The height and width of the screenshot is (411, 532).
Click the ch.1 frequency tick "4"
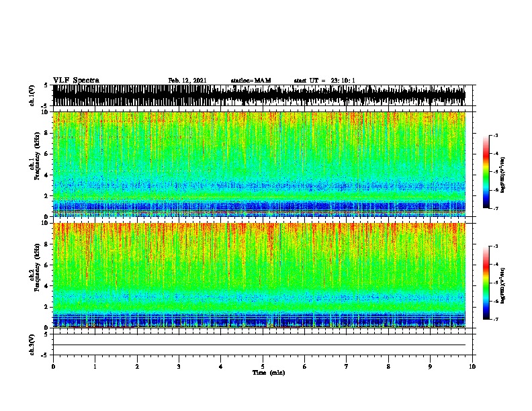[46, 175]
